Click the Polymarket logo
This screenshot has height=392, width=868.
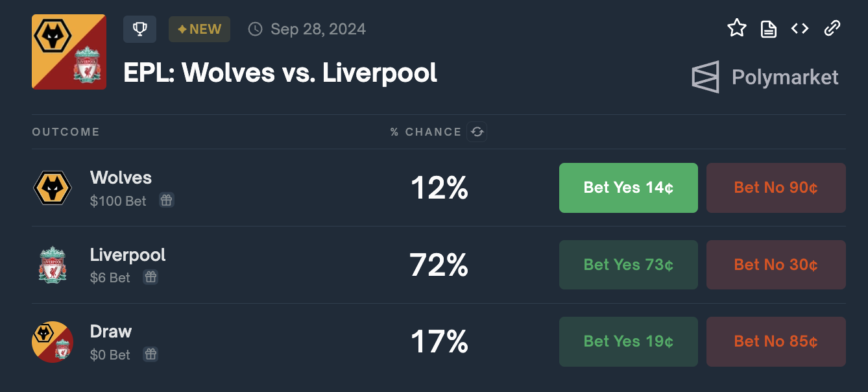[766, 77]
